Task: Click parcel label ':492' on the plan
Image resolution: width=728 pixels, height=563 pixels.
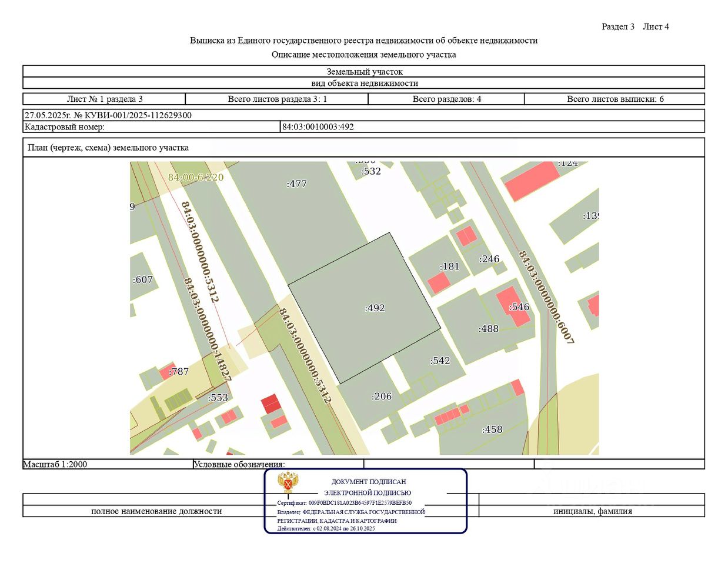Action: tap(375, 308)
